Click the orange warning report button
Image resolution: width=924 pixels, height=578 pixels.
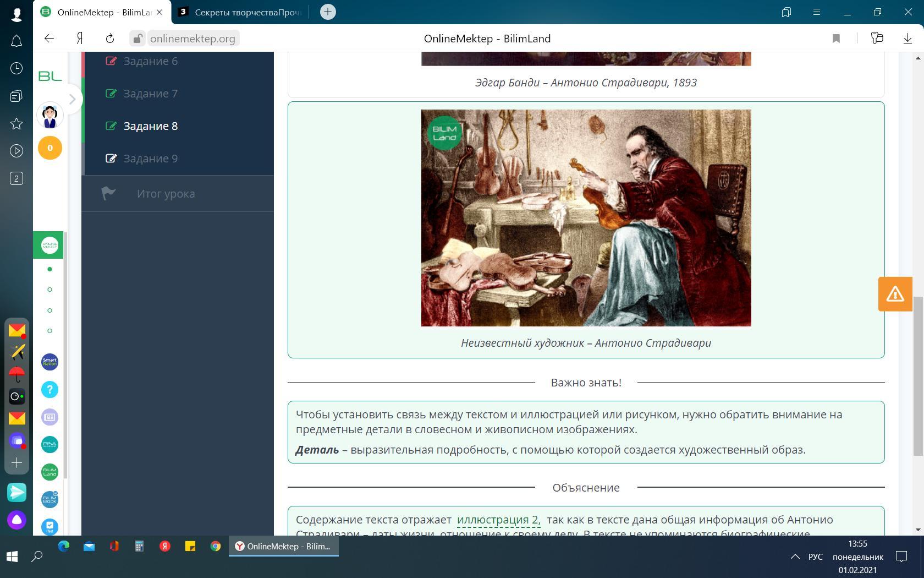click(x=895, y=294)
